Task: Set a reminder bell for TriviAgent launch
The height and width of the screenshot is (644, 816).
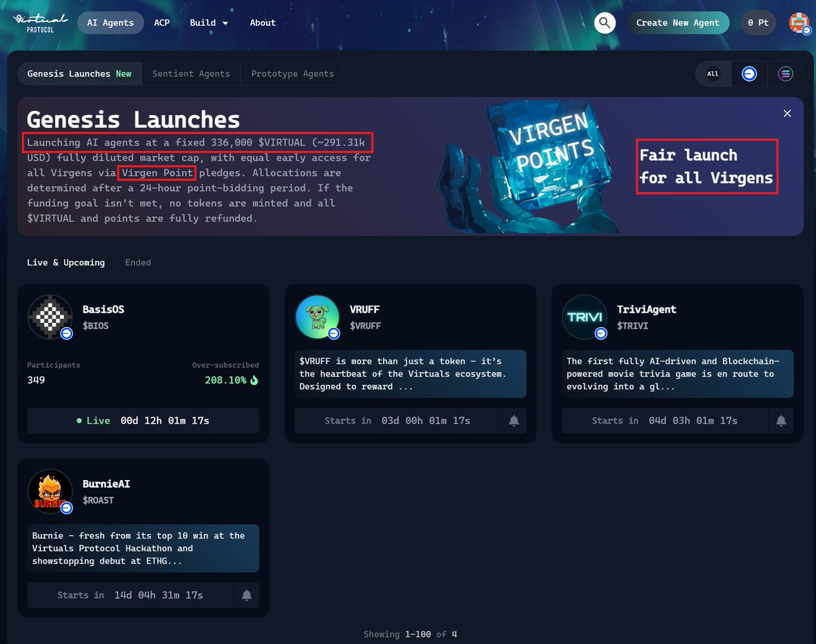Action: pyautogui.click(x=781, y=420)
